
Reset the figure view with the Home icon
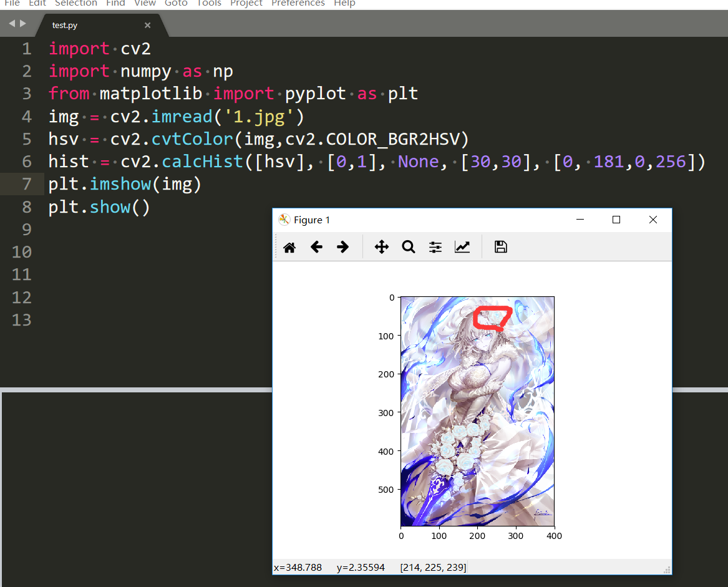[x=289, y=247]
